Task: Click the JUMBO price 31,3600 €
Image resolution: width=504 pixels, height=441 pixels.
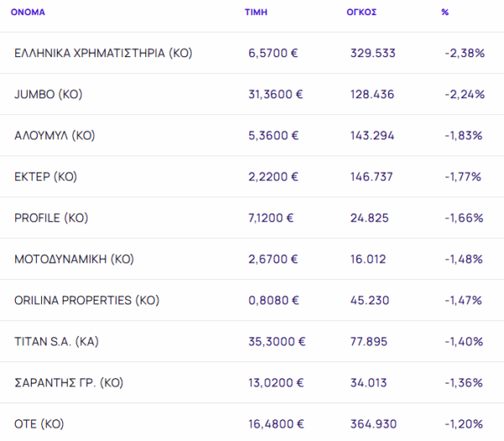Action: [x=276, y=94]
